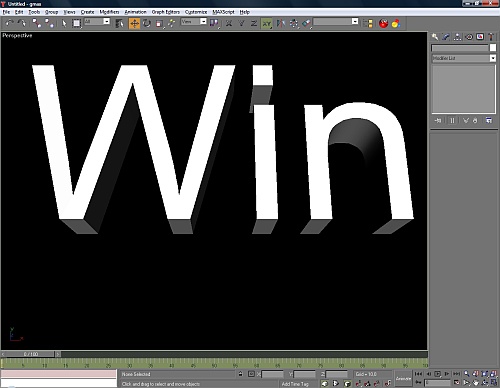Activate the Select and Rotate tool

point(147,23)
